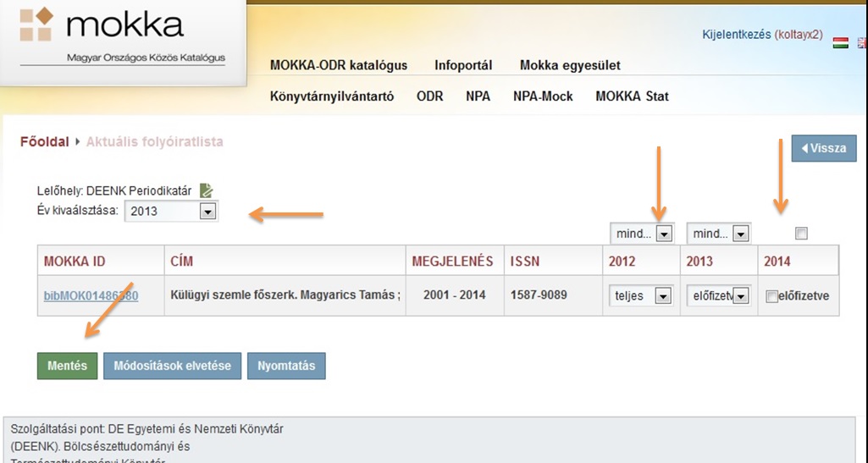Open the MOKKA Stat menu item

[633, 96]
